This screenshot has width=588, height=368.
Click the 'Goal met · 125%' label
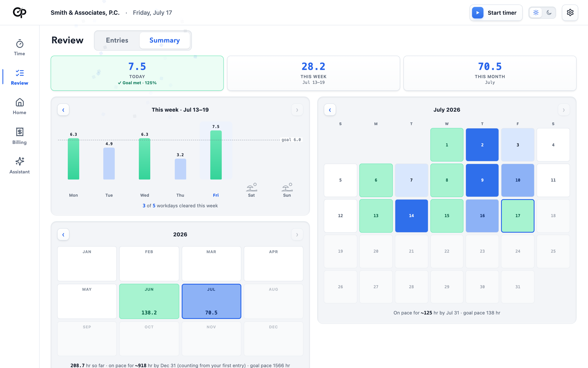coord(137,83)
